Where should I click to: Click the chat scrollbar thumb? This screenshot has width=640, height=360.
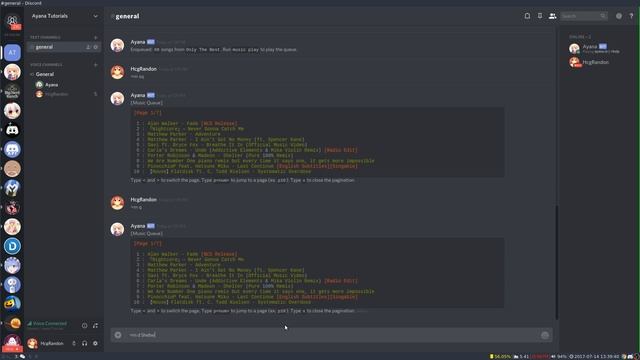click(556, 262)
